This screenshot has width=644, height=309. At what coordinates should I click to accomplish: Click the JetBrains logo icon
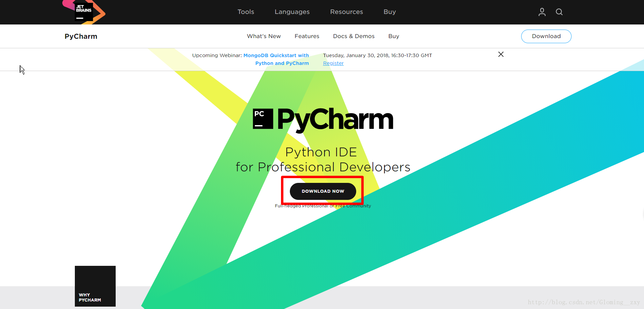point(84,12)
